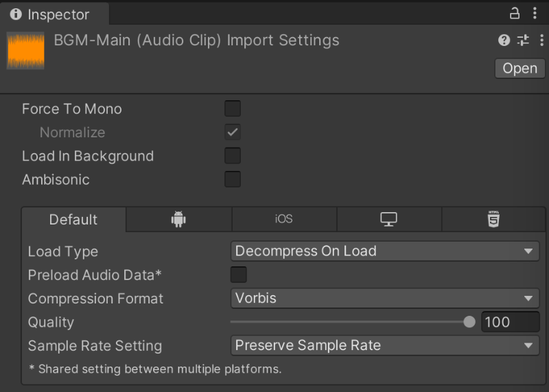Select the desktop standalone platform tab
This screenshot has width=549, height=392.
pos(389,219)
